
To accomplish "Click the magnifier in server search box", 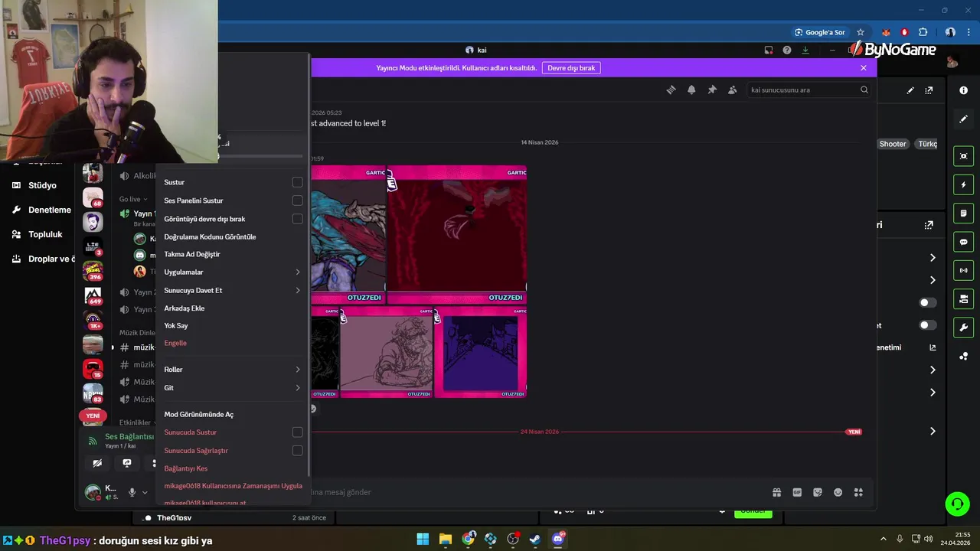I will [x=864, y=90].
